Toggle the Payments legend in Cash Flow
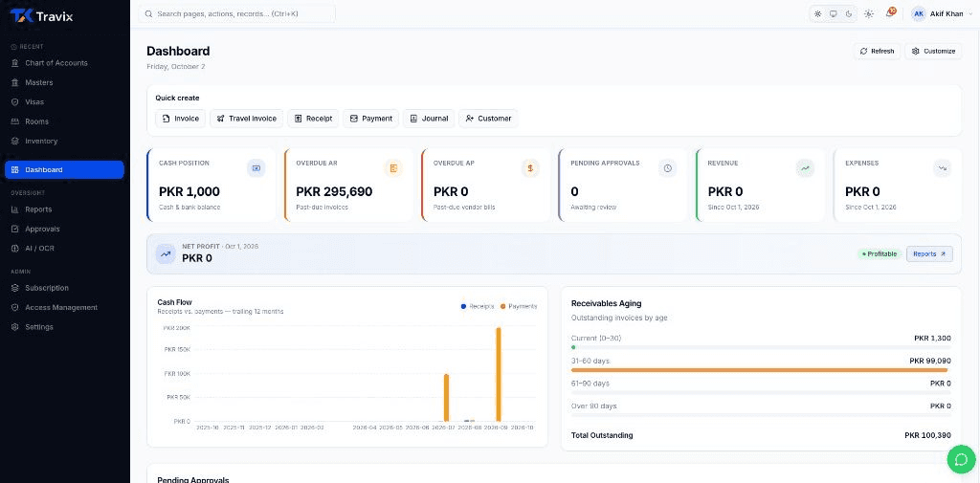This screenshot has height=483, width=980. (x=518, y=306)
